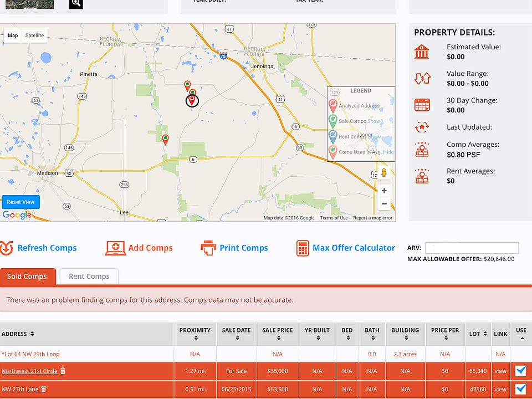Click the '$63,500' sale price cell
This screenshot has width=532, height=399.
pyautogui.click(x=278, y=389)
